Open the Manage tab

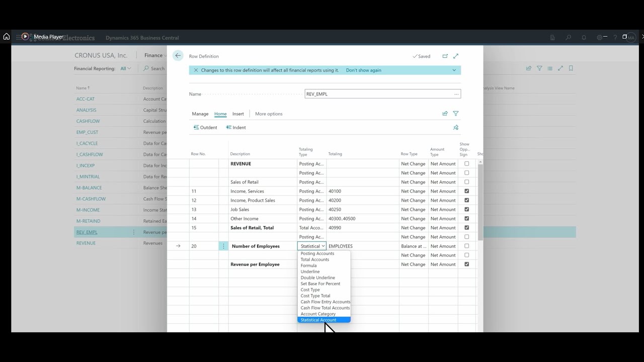(x=200, y=114)
